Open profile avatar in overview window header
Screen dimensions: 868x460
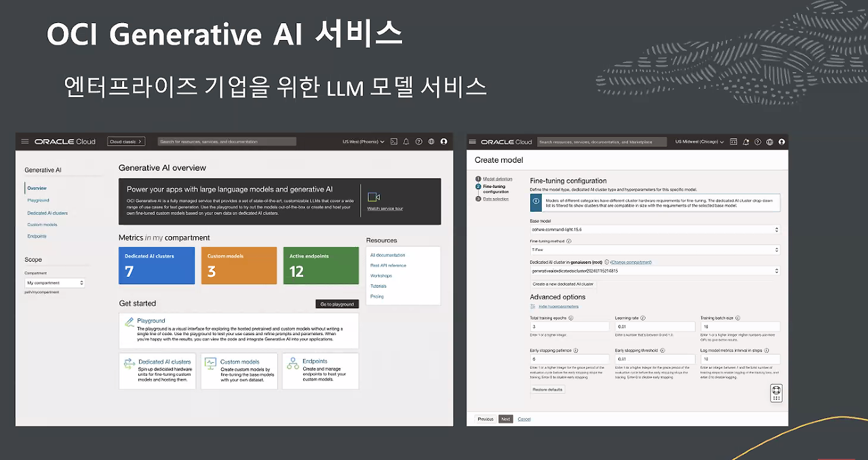click(444, 142)
